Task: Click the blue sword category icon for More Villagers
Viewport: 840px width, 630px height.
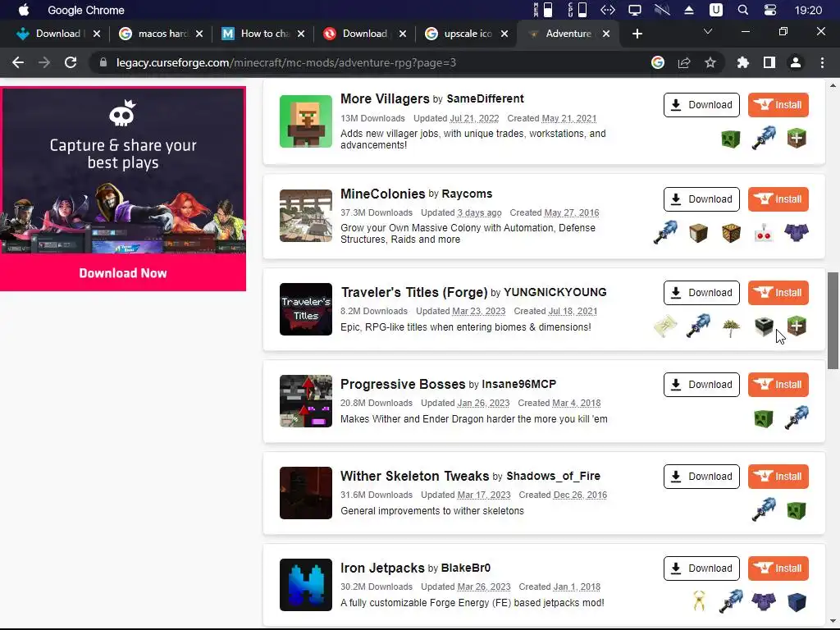Action: click(764, 138)
